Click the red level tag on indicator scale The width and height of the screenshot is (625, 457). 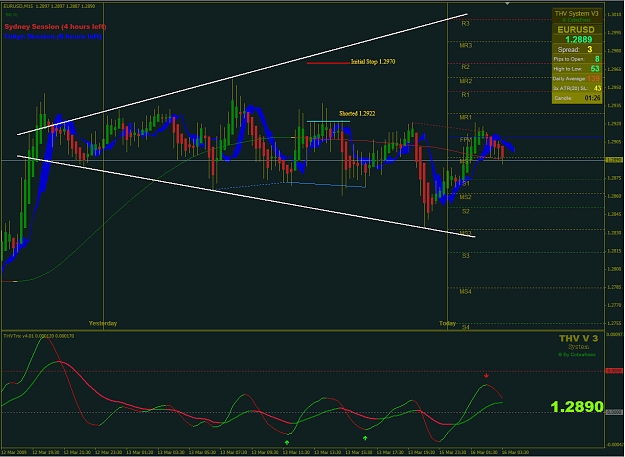coord(614,371)
